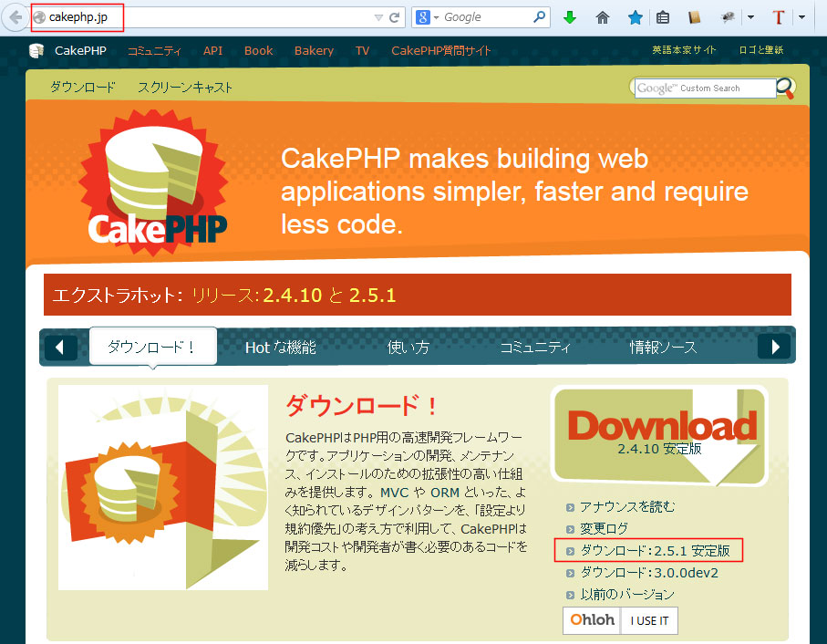This screenshot has height=644, width=827.
Task: Click the red T toolbar icon
Action: point(778,17)
